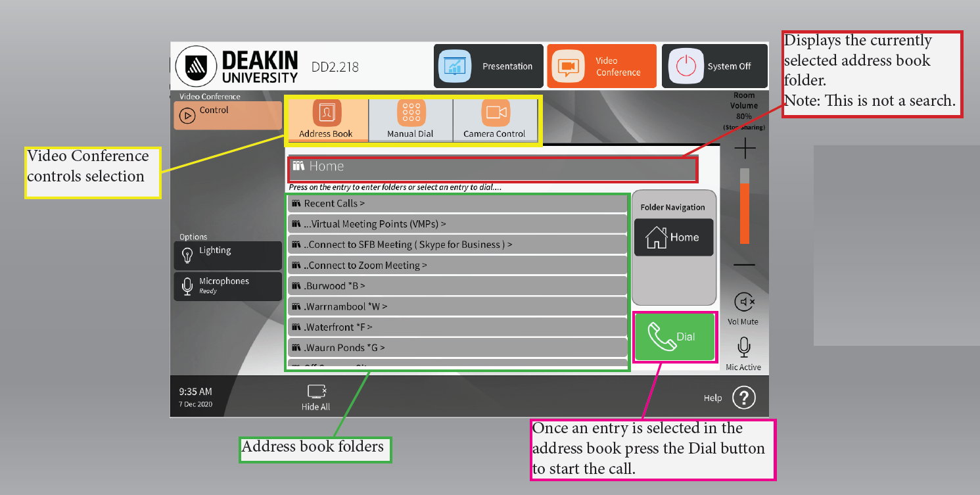980x495 pixels.
Task: Select the Burwood *B address book entry
Action: pyautogui.click(x=458, y=285)
